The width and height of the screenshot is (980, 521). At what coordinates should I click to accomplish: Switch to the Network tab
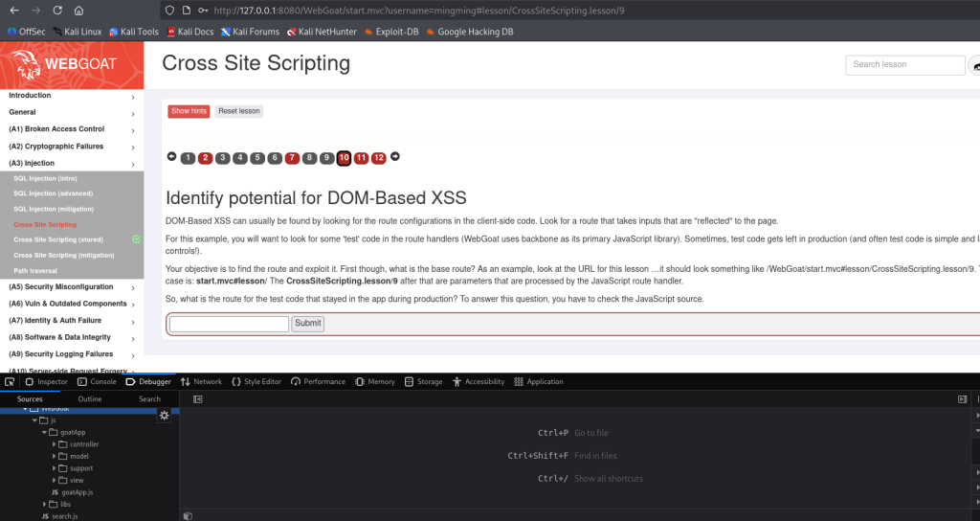201,381
